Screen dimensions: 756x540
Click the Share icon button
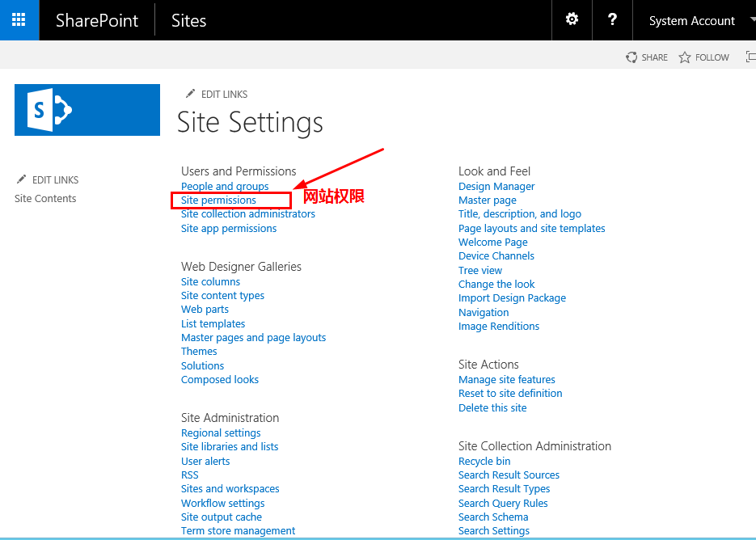pyautogui.click(x=631, y=57)
